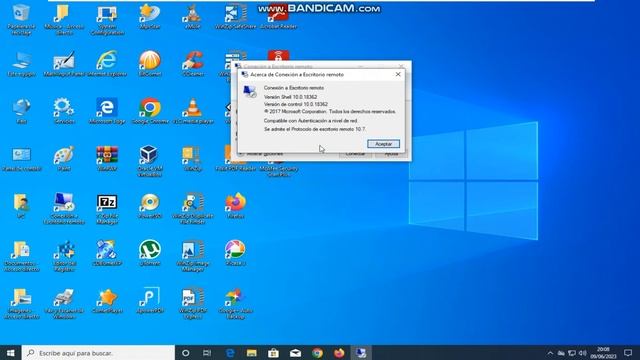Click the Windows Start button
Image resolution: width=640 pixels, height=360 pixels.
click(11, 353)
